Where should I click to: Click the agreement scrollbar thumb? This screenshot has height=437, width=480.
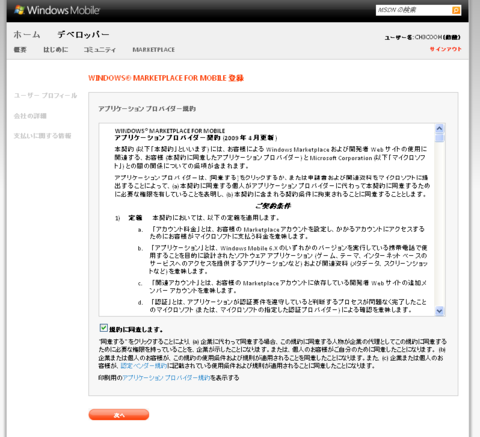click(440, 138)
